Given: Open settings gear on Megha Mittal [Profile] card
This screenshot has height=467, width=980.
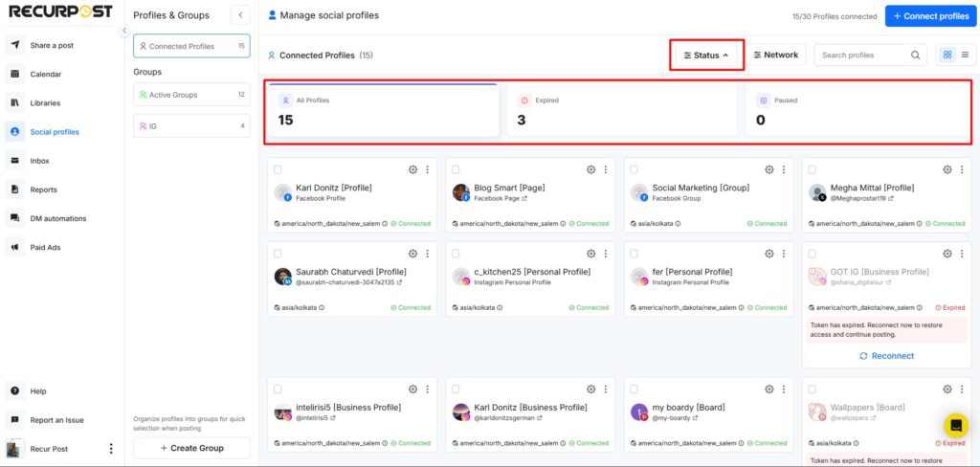Looking at the screenshot, I should tap(947, 169).
